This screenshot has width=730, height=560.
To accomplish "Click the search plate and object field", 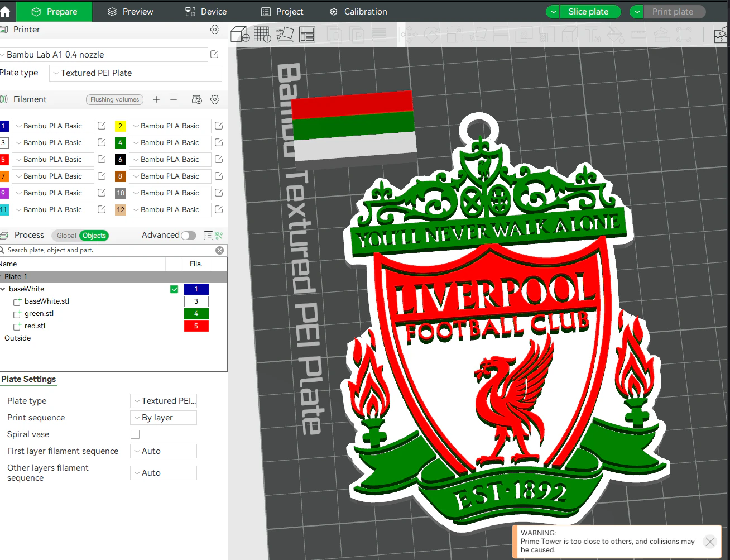I will tap(109, 250).
